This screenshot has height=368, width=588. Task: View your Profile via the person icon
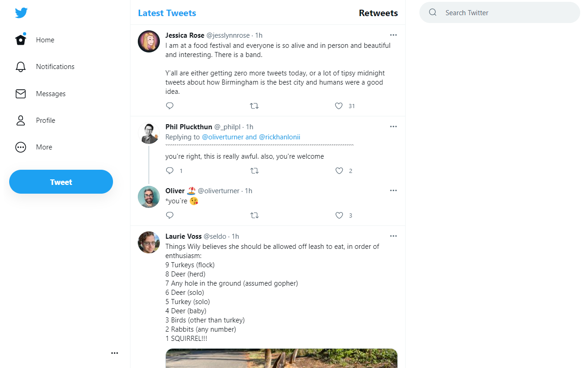21,120
